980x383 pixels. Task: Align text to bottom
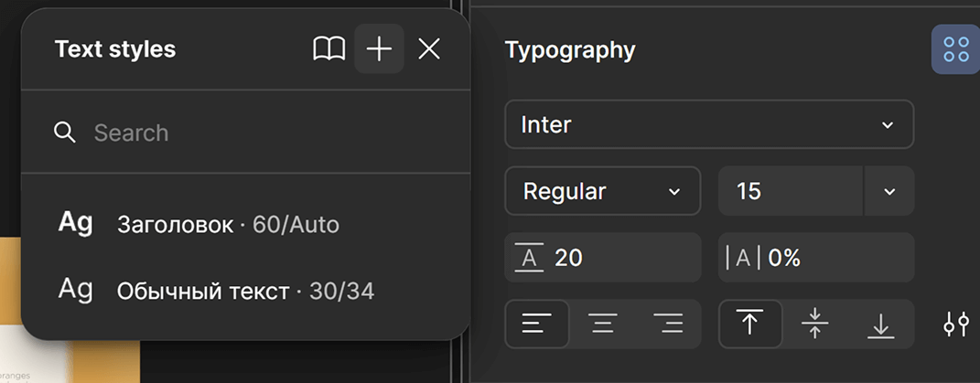[880, 324]
